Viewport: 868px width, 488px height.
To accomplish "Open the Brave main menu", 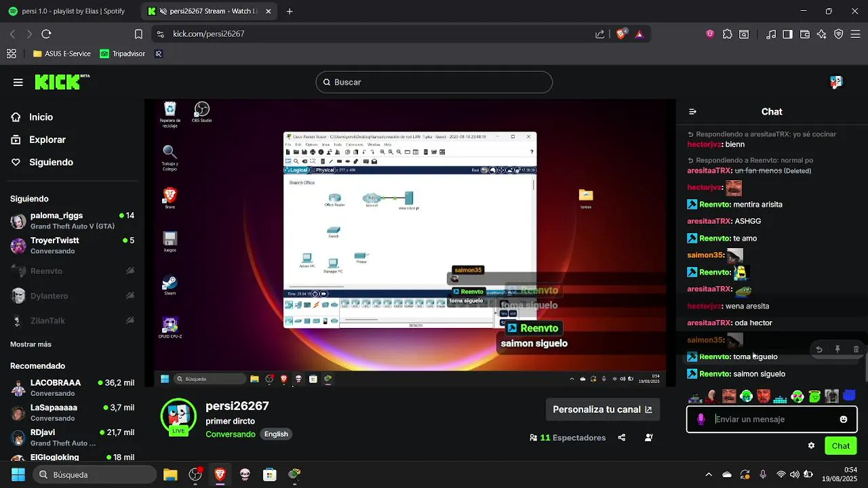I will point(855,34).
